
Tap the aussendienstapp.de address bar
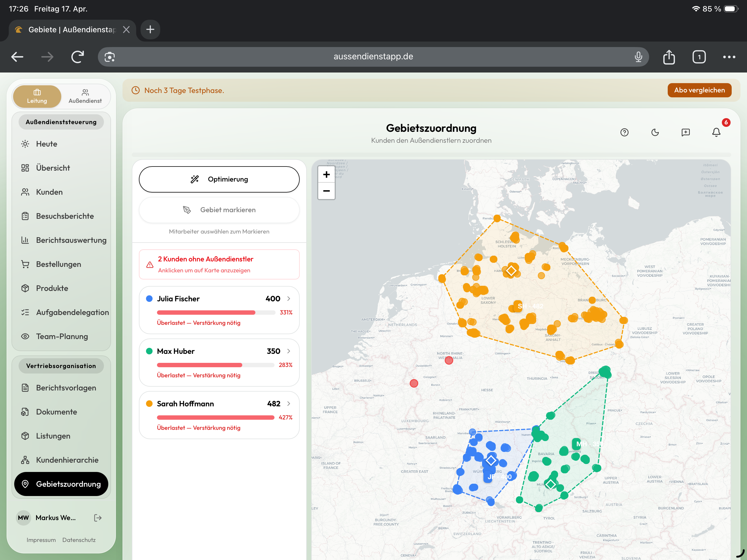(373, 57)
